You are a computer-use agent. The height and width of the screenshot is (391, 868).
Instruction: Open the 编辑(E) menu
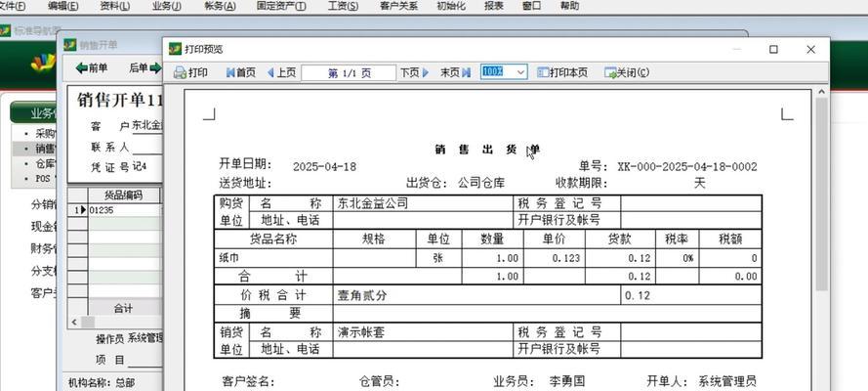pyautogui.click(x=63, y=6)
